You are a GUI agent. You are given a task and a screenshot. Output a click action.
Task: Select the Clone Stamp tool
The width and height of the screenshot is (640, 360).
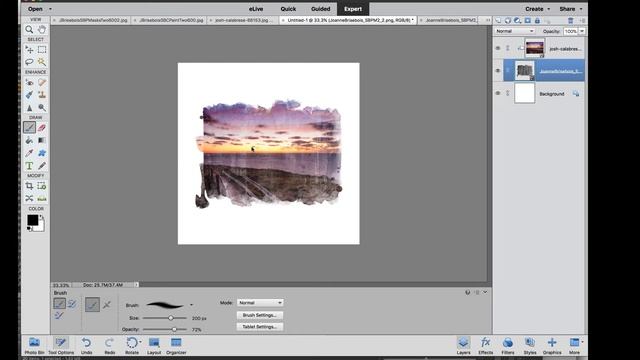(x=42, y=95)
